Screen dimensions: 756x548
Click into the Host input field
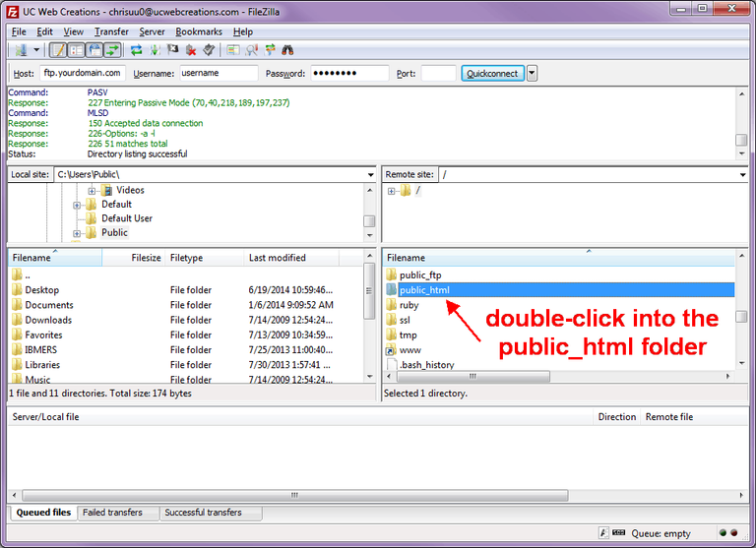[83, 73]
